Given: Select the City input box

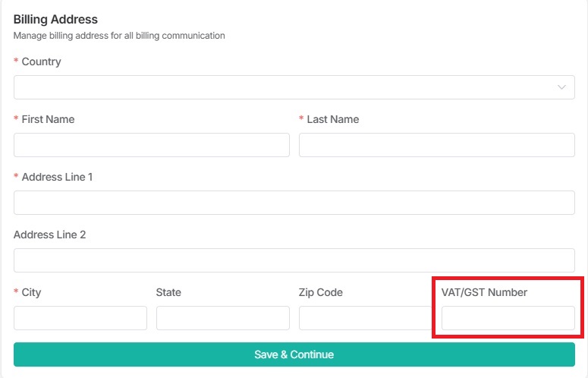Looking at the screenshot, I should point(80,318).
